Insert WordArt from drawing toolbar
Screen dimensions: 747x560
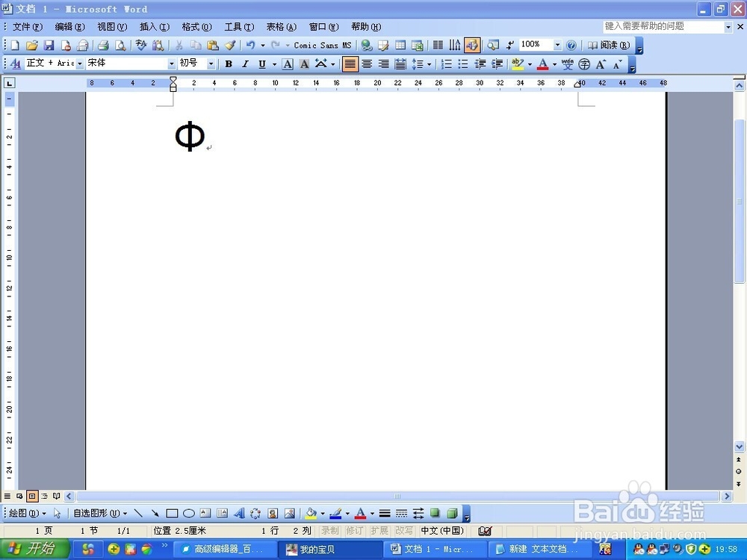[239, 513]
